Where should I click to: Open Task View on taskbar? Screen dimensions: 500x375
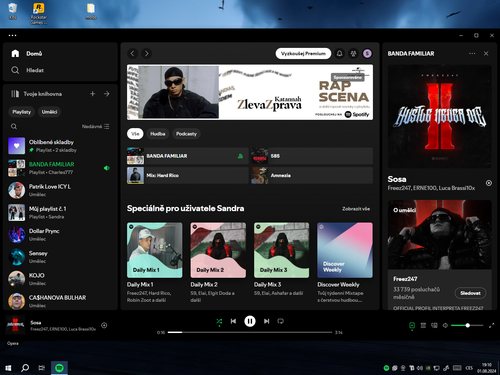tap(42, 368)
